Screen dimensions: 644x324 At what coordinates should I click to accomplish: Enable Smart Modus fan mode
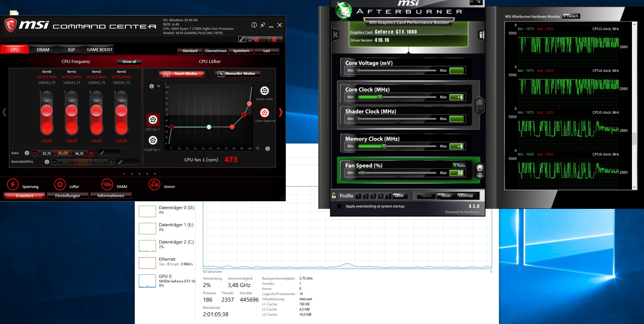(x=182, y=74)
